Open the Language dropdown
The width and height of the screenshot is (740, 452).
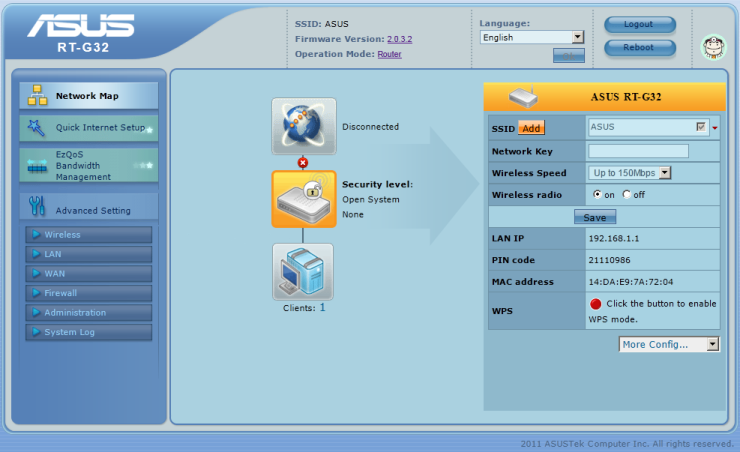coord(532,37)
